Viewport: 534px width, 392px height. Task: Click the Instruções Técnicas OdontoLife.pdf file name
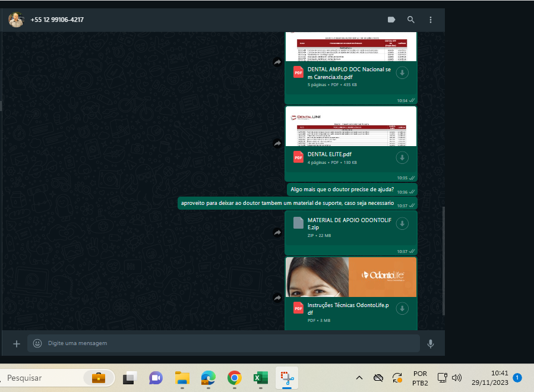click(x=348, y=309)
